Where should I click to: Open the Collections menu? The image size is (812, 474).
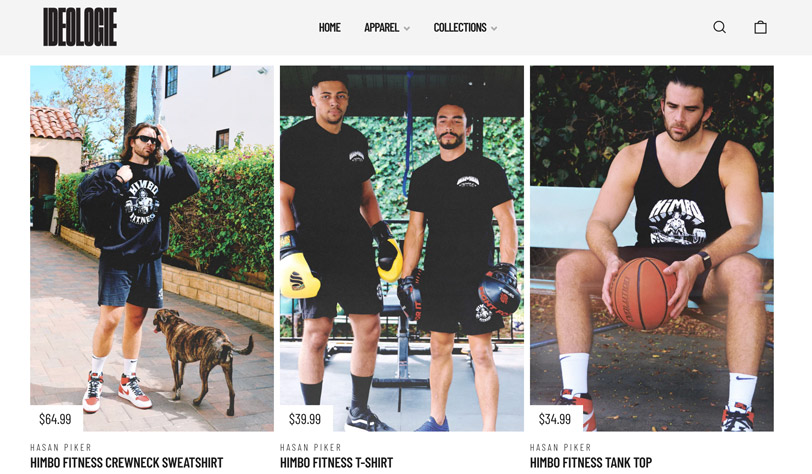tap(460, 27)
